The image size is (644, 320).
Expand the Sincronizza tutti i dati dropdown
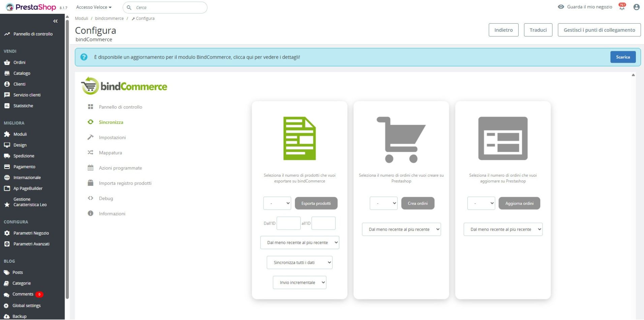pyautogui.click(x=299, y=262)
